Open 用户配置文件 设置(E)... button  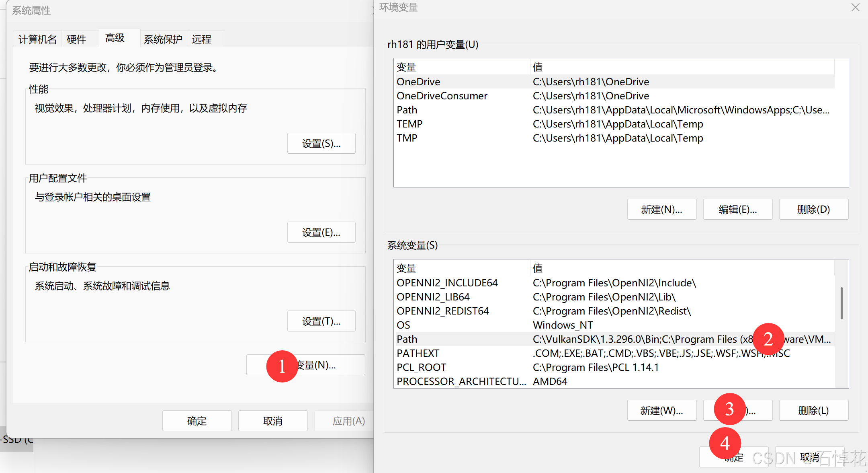tap(321, 232)
